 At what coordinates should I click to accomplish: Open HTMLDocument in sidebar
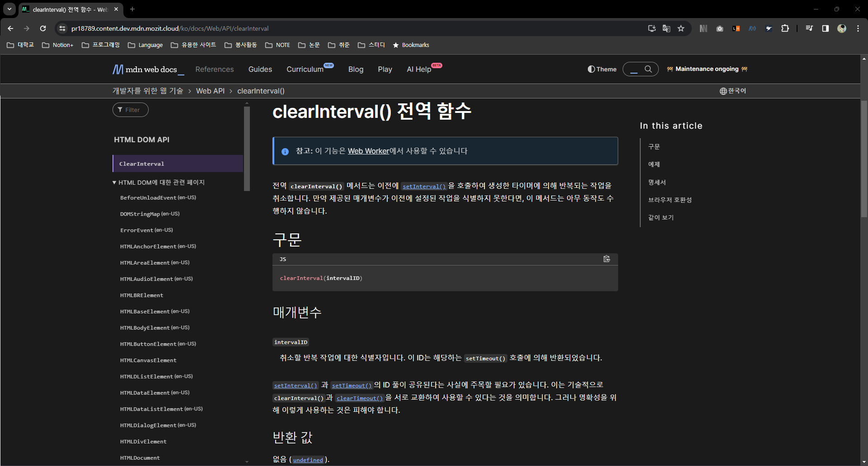[140, 458]
